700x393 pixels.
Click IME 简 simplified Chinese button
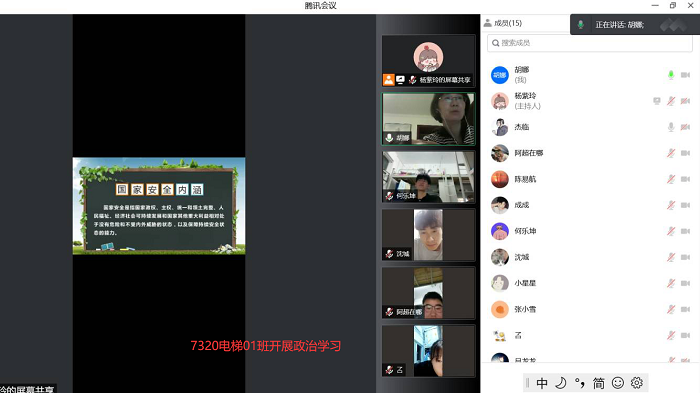coord(598,383)
